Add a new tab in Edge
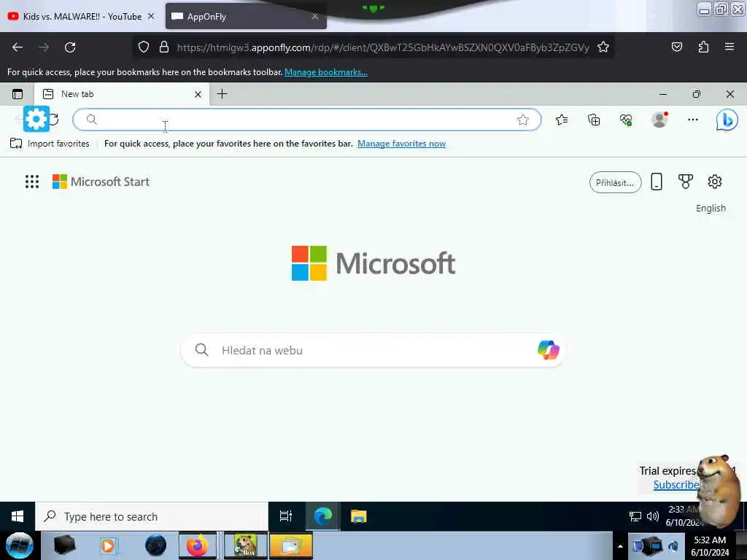This screenshot has height=560, width=747. point(222,94)
